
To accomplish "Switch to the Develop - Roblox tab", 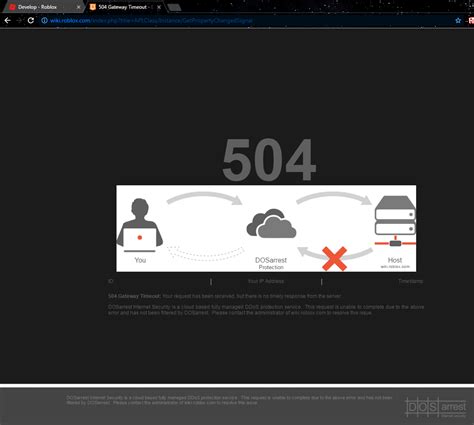I will click(x=41, y=7).
